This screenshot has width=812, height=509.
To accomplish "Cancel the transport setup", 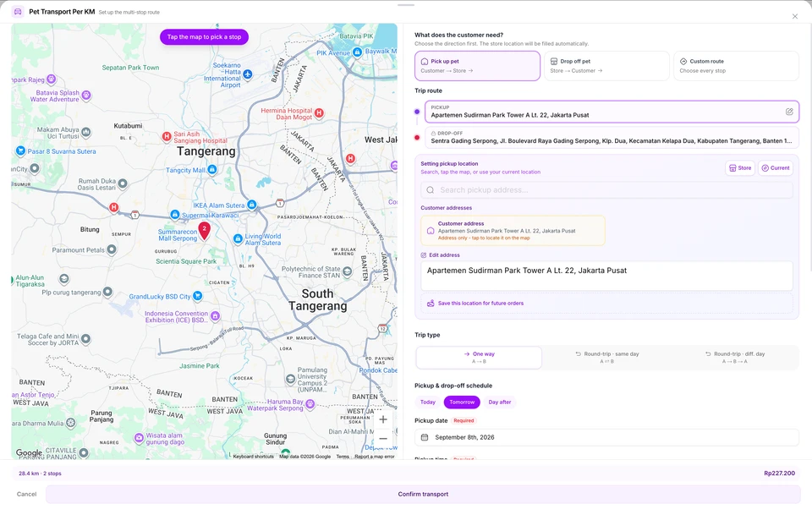I will 26,494.
